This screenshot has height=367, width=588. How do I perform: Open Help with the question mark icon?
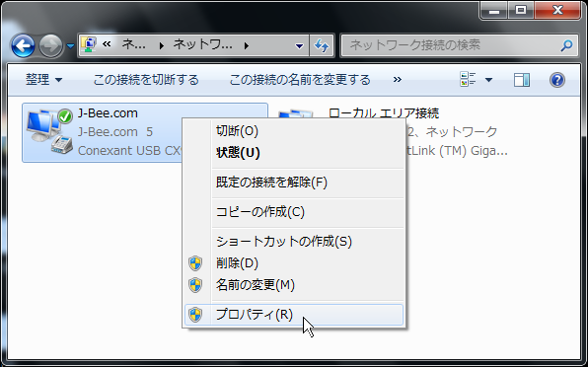click(x=557, y=80)
